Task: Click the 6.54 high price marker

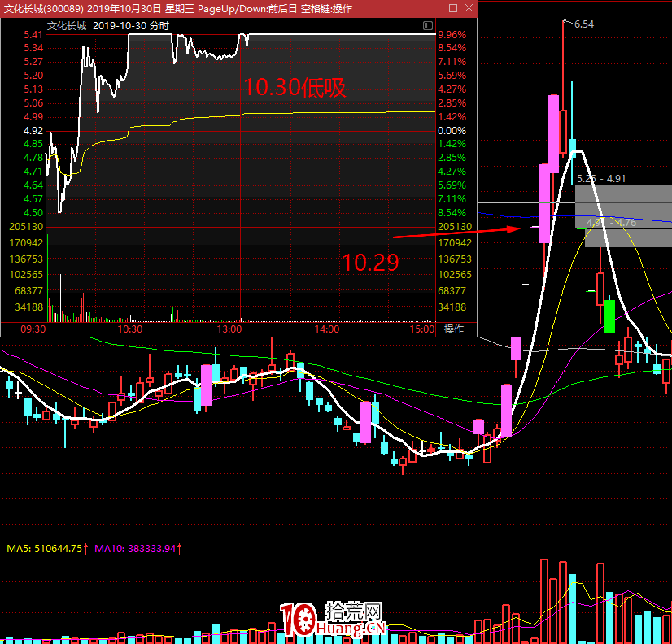Action: coord(583,24)
